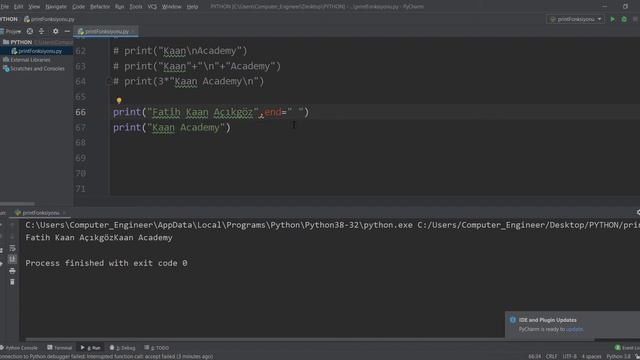Open the Python 3.8 interpreter selector
The image size is (640, 360).
pos(618,356)
